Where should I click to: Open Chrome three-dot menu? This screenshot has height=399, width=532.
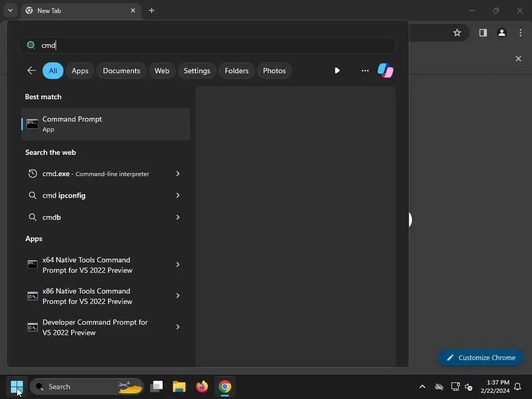click(521, 33)
